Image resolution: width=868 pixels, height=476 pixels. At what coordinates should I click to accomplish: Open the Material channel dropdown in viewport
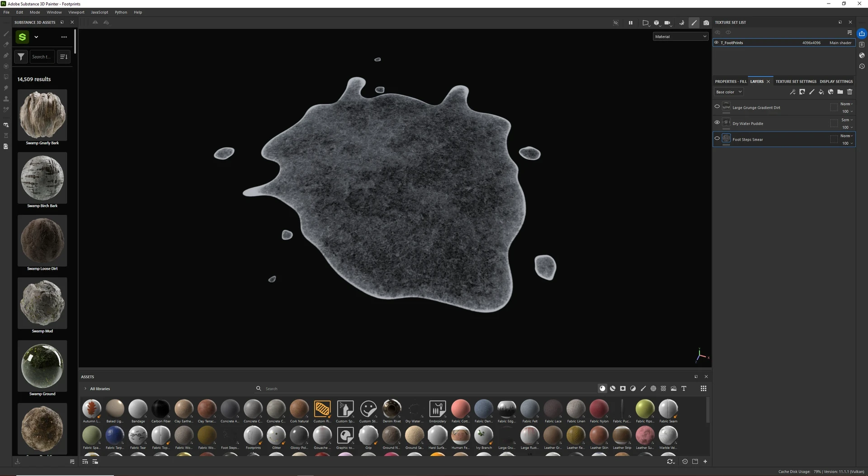[680, 37]
